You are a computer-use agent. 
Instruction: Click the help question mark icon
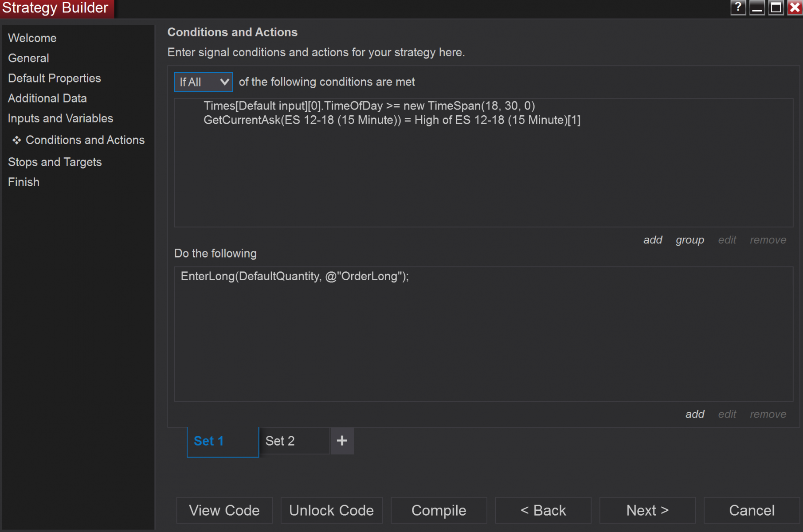738,8
